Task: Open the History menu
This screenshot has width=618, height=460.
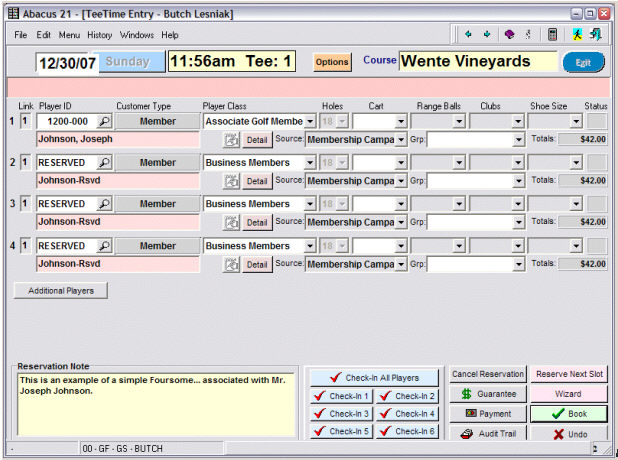Action: (x=99, y=35)
